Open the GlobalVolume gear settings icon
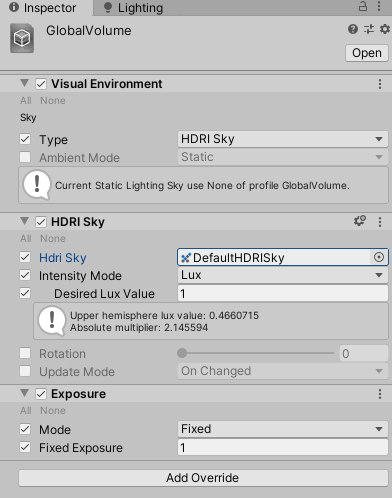 [385, 29]
